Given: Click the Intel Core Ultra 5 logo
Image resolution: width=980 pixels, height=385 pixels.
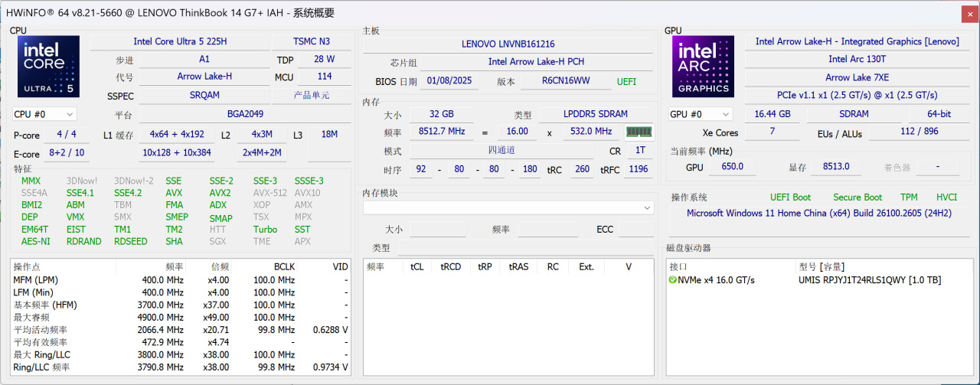Looking at the screenshot, I should [49, 68].
